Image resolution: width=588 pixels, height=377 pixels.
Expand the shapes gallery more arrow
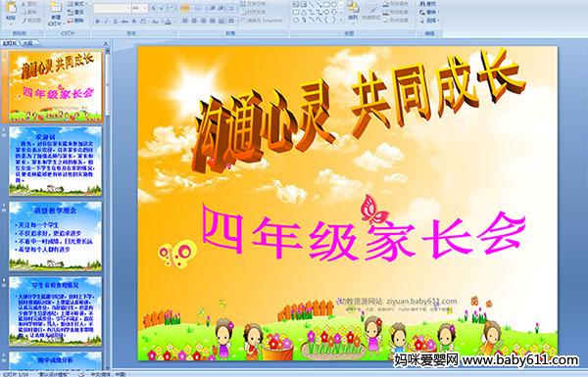tap(340, 19)
